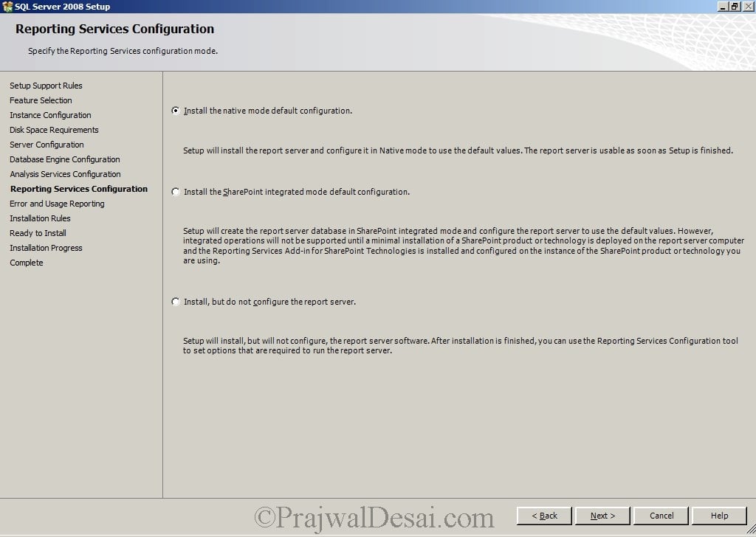Open Help for this setup page

pos(719,516)
